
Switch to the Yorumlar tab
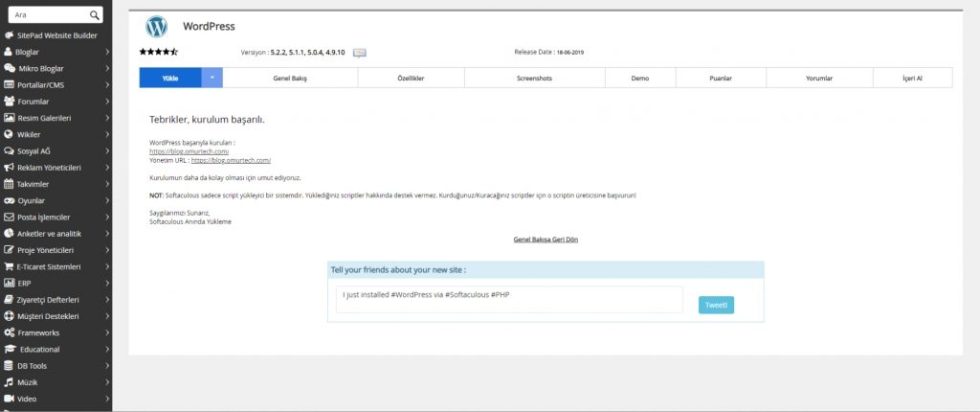tap(819, 79)
